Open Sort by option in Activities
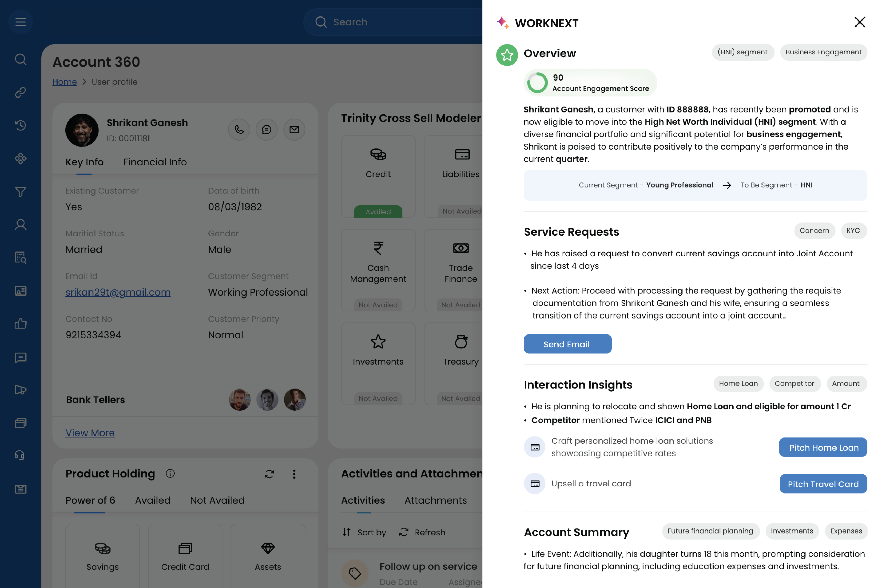The height and width of the screenshot is (588, 882). tap(364, 532)
